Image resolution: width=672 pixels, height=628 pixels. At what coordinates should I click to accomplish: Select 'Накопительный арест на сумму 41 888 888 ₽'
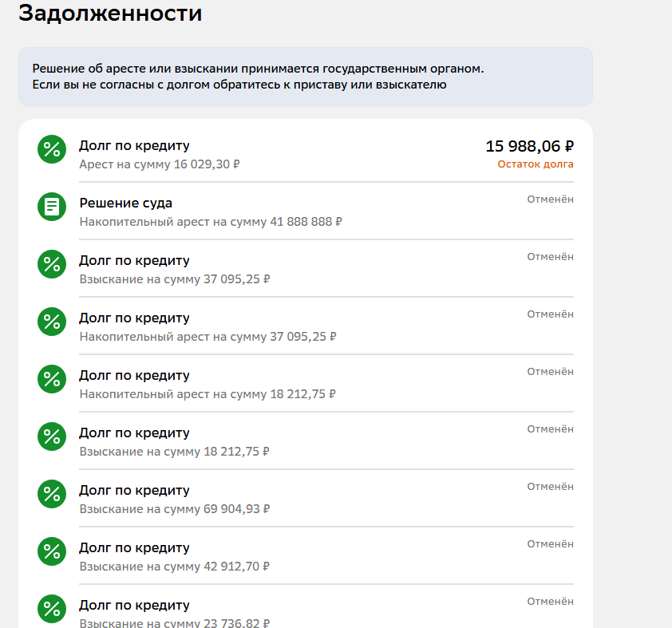pos(211,222)
